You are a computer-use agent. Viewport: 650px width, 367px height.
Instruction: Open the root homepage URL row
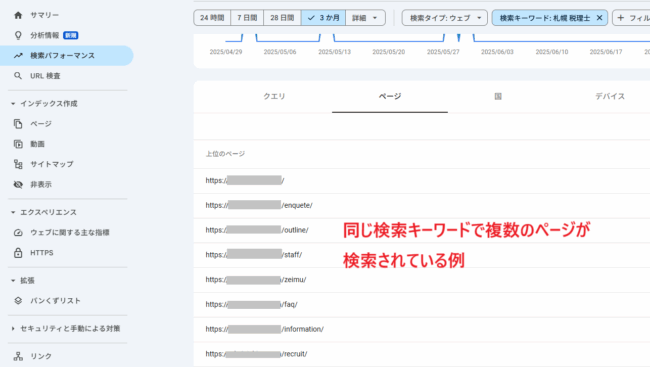coord(422,181)
